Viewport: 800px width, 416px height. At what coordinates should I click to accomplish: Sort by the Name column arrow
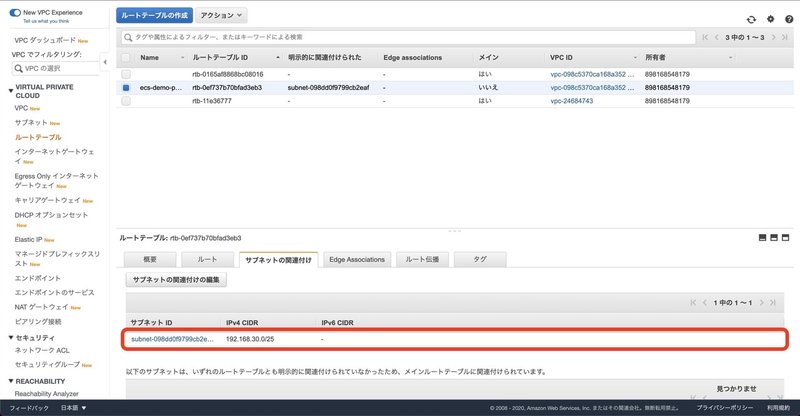183,58
